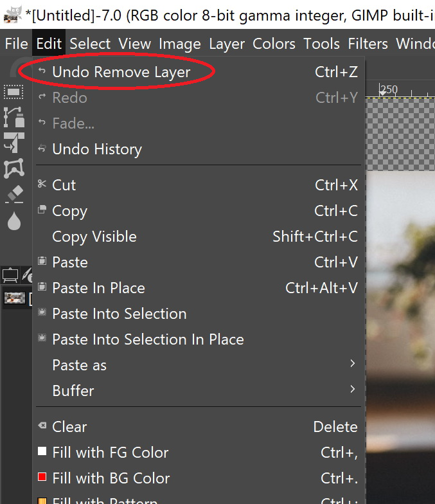The width and height of the screenshot is (435, 504).
Task: Click the image thumbnail in the left panel
Action: click(x=15, y=298)
